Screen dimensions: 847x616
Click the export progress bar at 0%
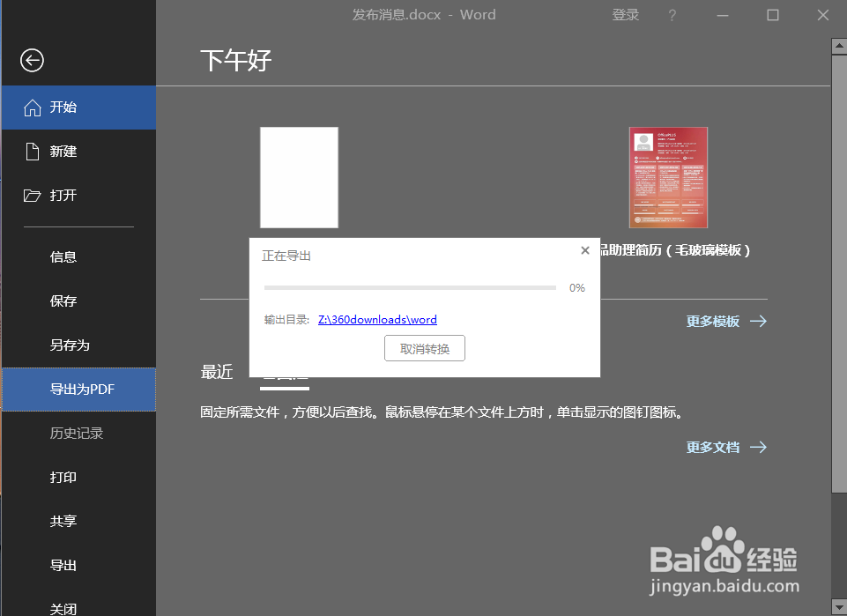coord(410,287)
